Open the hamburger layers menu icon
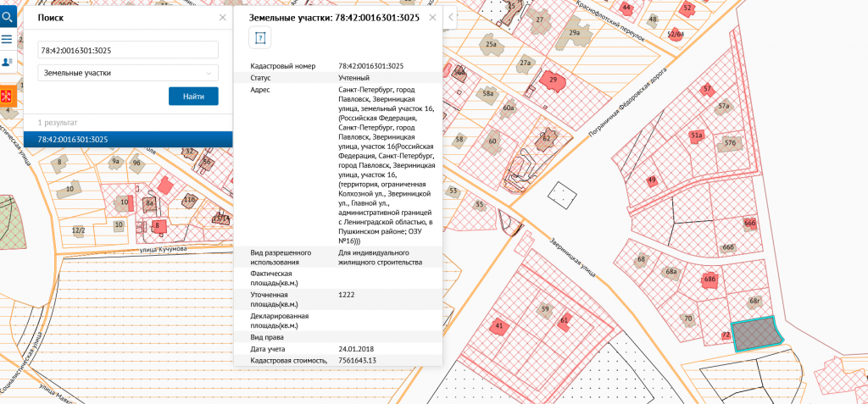 coord(7,39)
